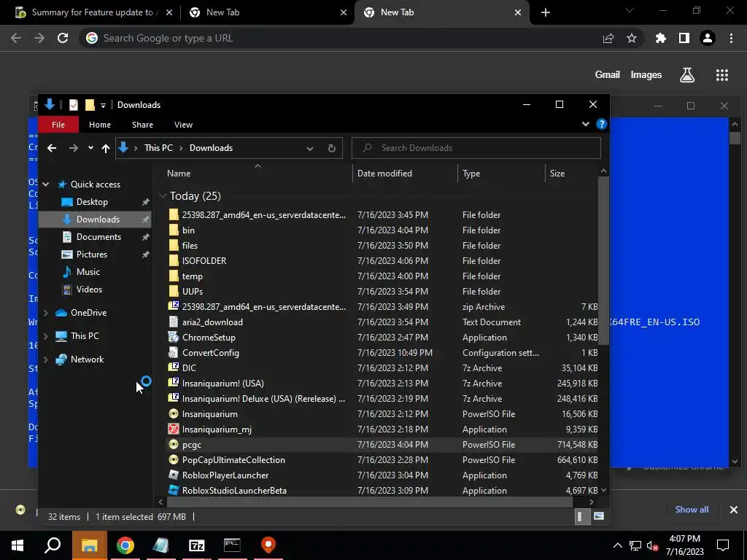Click the UUPs folder icon
This screenshot has height=560, width=747.
click(174, 291)
